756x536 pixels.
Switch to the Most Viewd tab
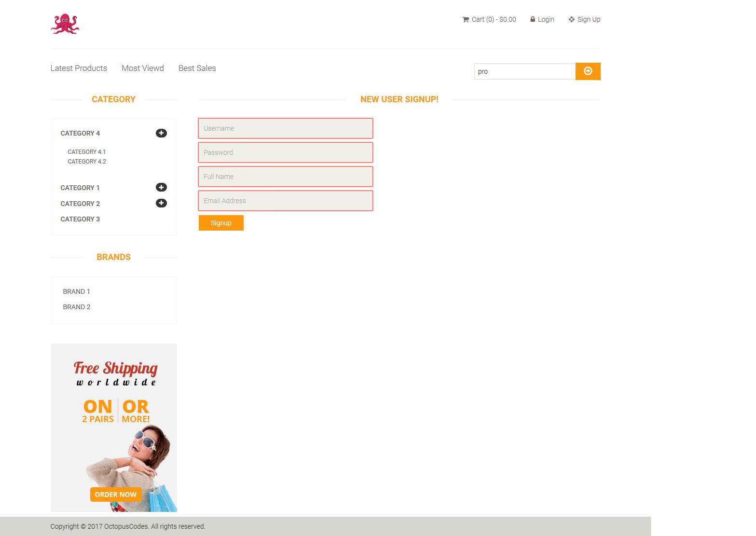pos(143,68)
